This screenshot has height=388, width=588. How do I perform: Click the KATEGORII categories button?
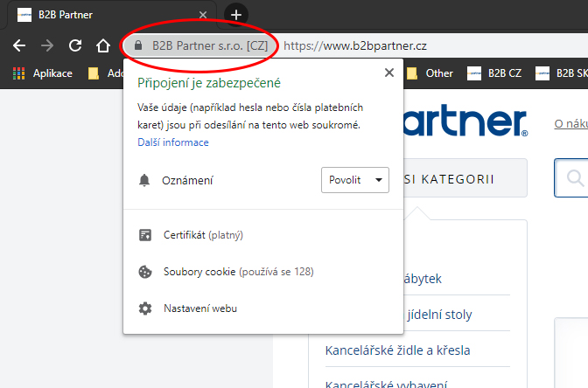point(465,178)
